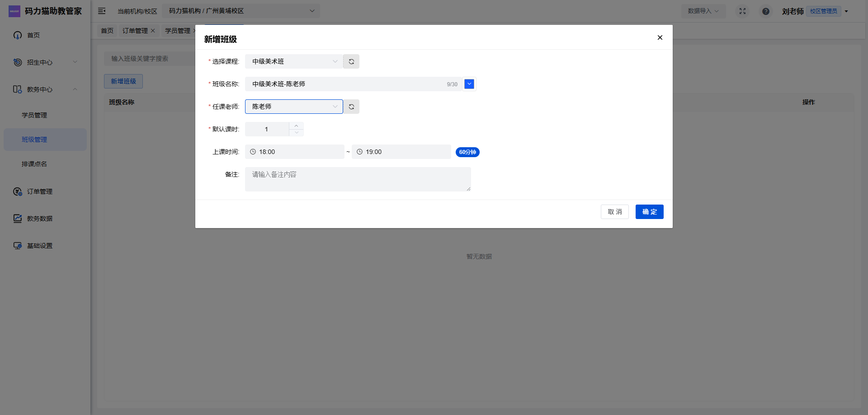Toggle fullscreen mode icon in header

tap(742, 11)
